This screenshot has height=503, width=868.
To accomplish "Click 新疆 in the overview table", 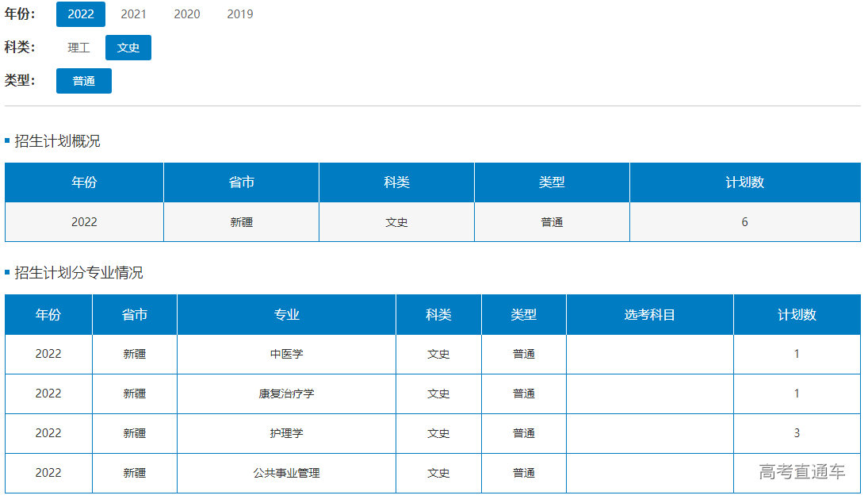I will coord(241,222).
